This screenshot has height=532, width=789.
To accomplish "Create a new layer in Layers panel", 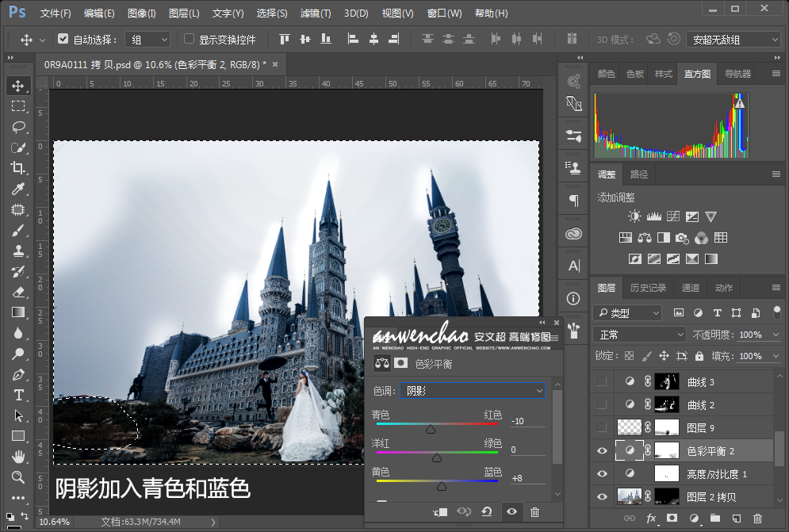I will (736, 518).
